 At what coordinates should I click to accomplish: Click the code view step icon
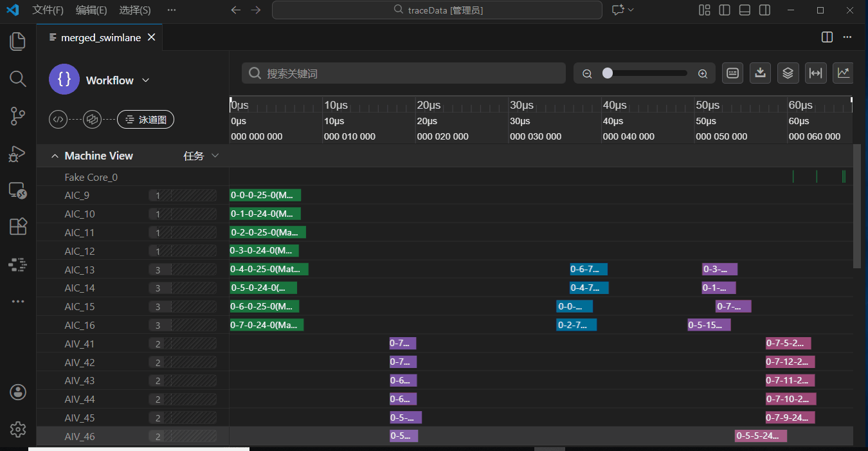point(59,119)
